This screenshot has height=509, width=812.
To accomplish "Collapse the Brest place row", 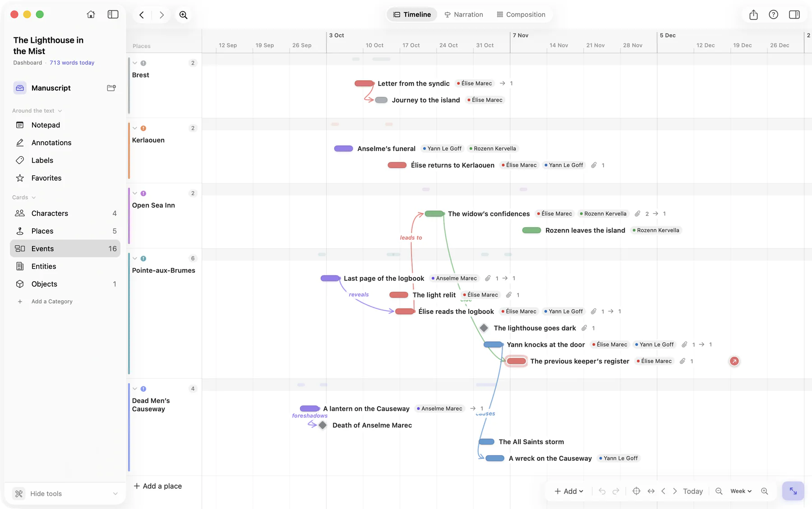I will (135, 63).
